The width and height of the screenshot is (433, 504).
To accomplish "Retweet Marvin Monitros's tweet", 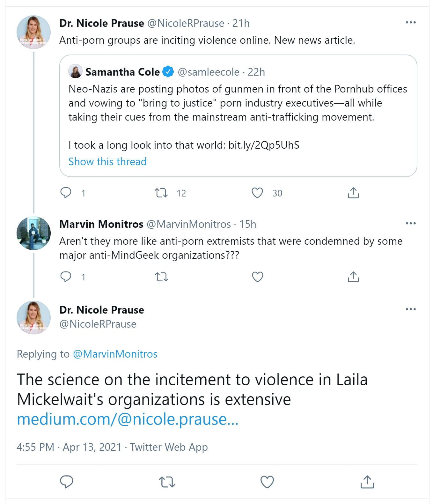I will pos(161,277).
